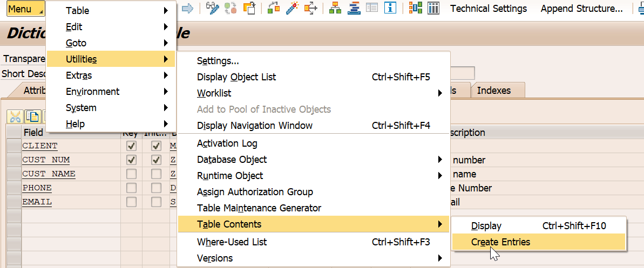Open the CLIENT field link
This screenshot has width=644, height=268.
[x=40, y=146]
